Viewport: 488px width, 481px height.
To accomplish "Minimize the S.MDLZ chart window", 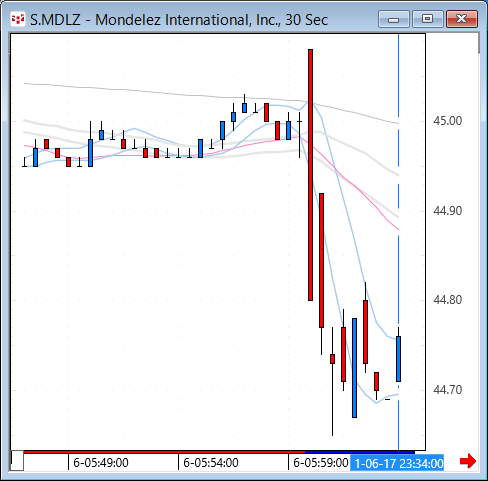I will (x=394, y=19).
